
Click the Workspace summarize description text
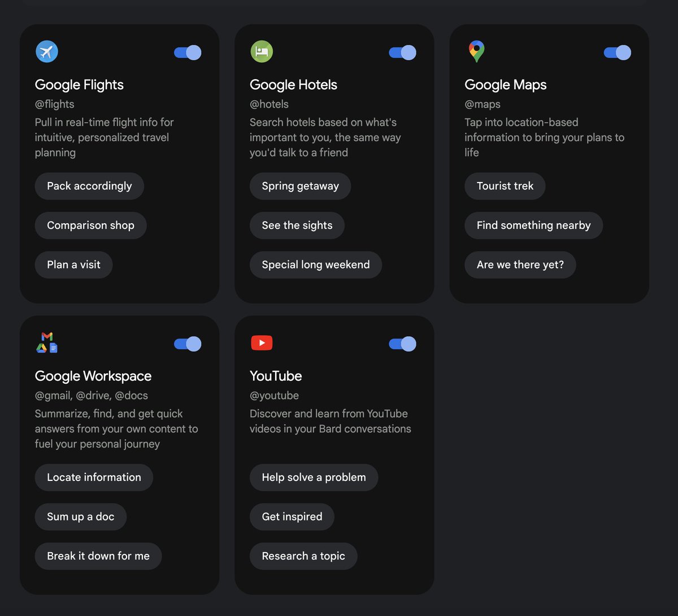[x=116, y=429]
